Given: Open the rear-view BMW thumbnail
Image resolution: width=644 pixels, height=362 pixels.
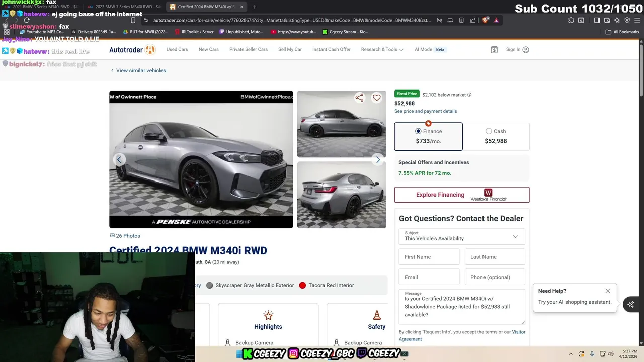Looking at the screenshot, I should pos(342,195).
